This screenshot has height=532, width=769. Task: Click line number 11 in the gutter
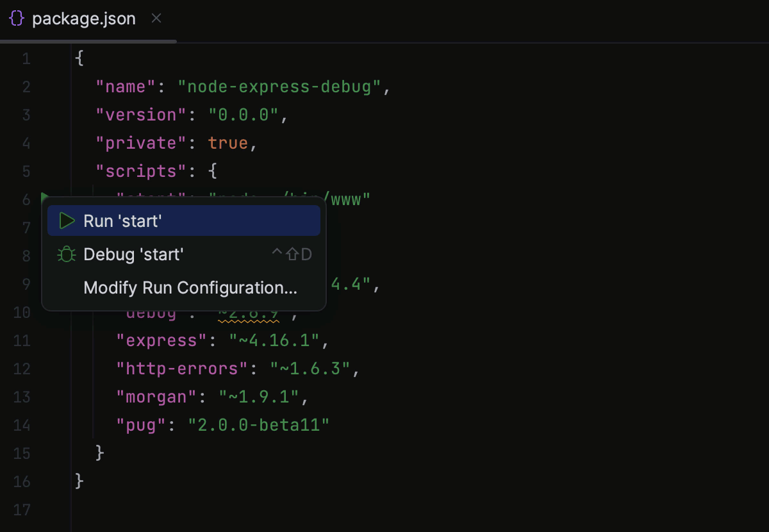coord(21,340)
